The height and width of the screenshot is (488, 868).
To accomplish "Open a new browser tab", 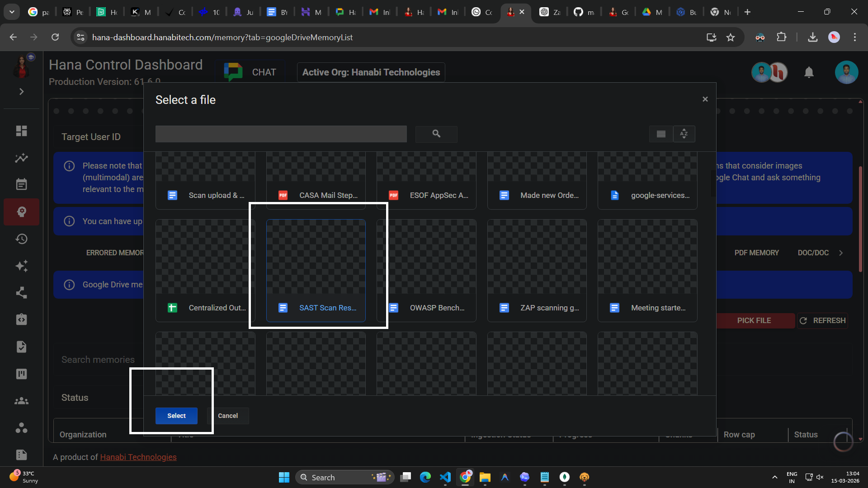I will coord(747,11).
